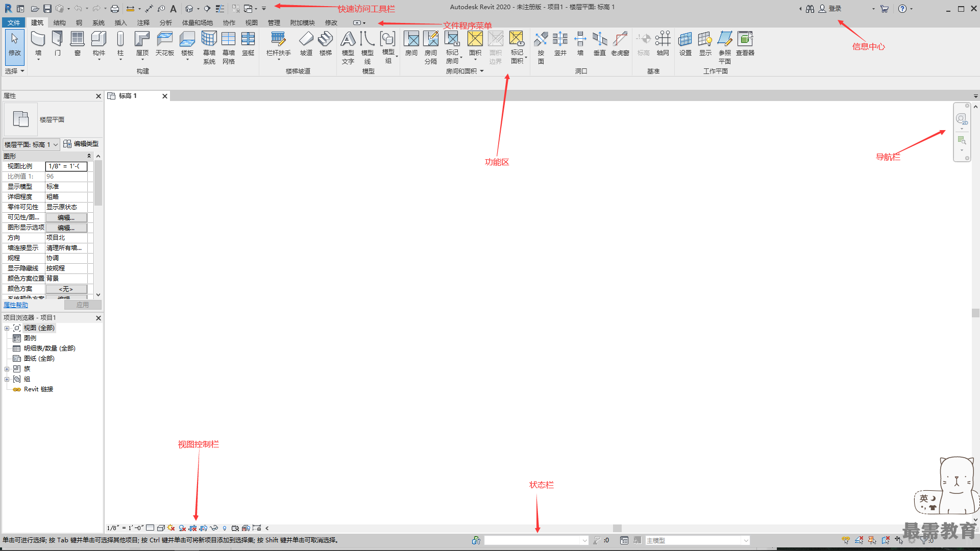Toggle show crop region in view control bar

(x=203, y=528)
